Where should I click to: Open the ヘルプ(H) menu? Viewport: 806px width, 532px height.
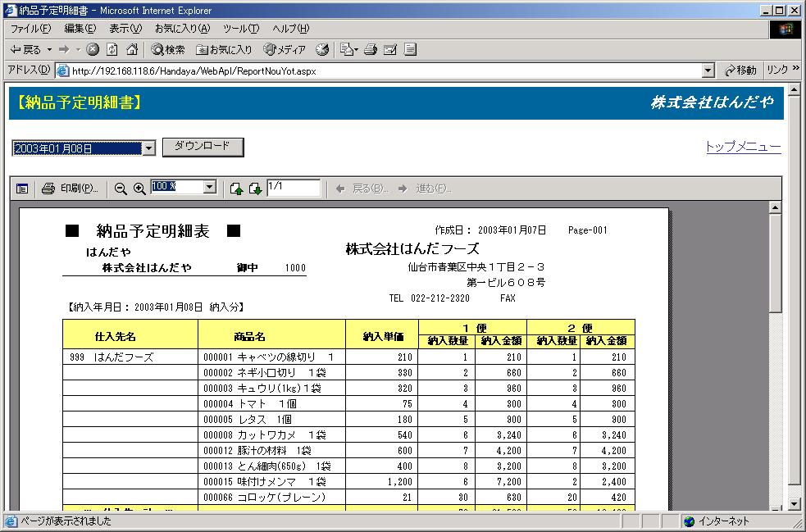pos(290,29)
